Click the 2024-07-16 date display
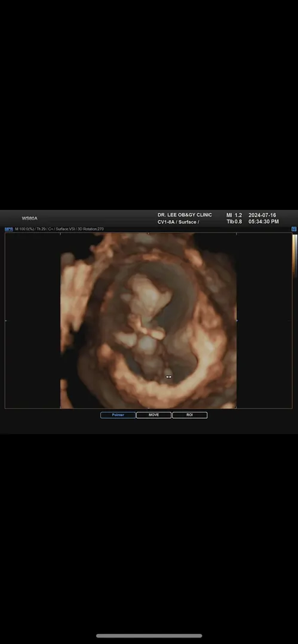The image size is (298, 644). click(x=262, y=215)
